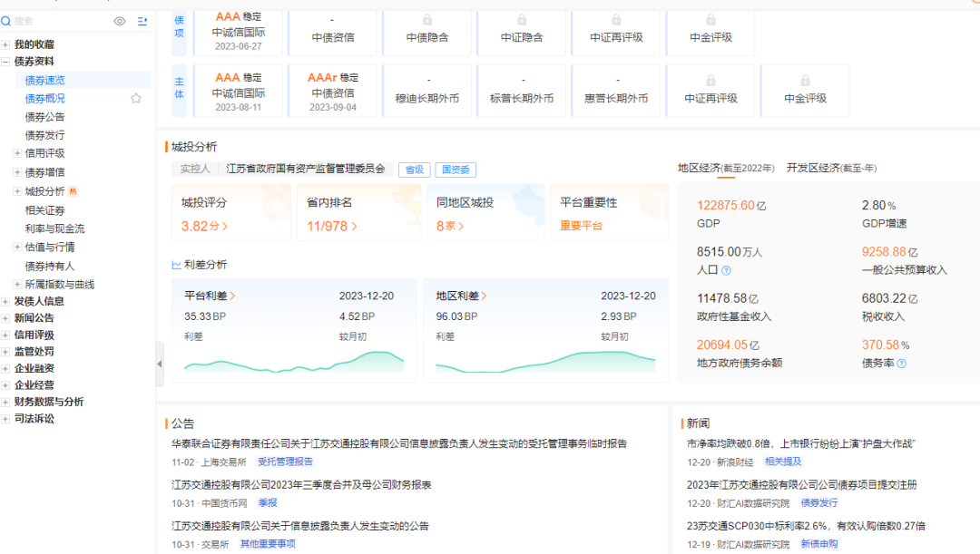
Task: Click the 新债申购 tag
Action: 819,544
